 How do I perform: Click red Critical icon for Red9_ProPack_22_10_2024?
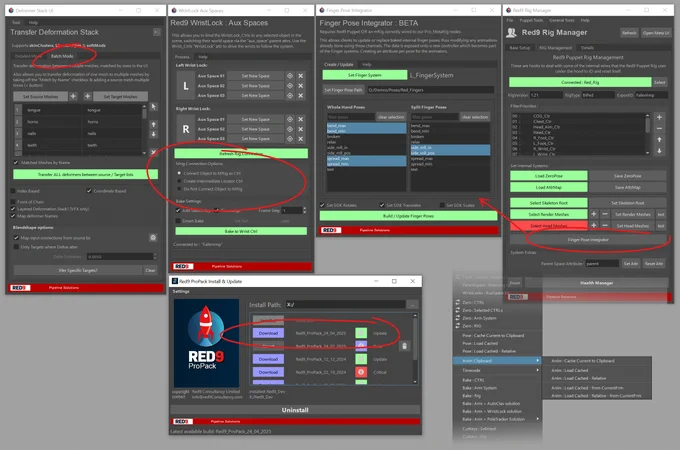coord(361,372)
